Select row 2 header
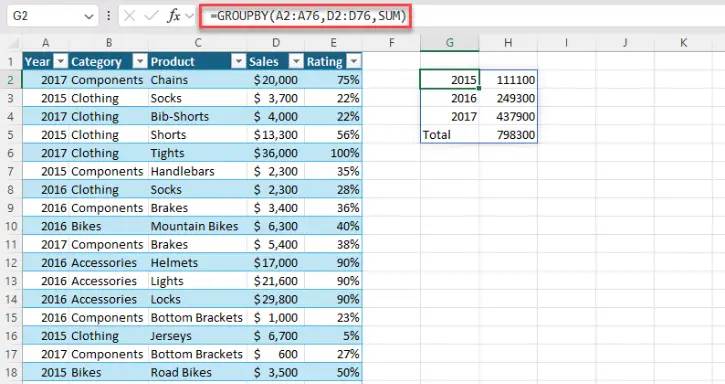 point(11,80)
